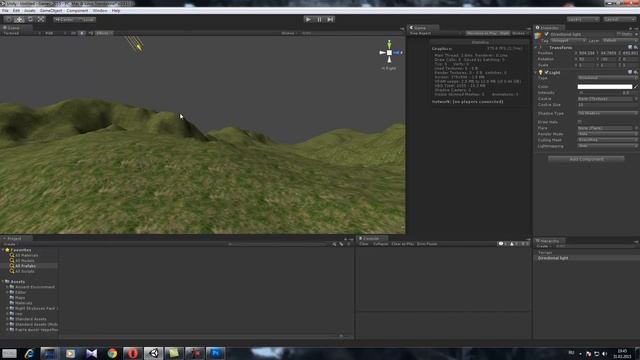Open the Render Mode dropdown
The height and width of the screenshot is (360, 640).
click(607, 134)
